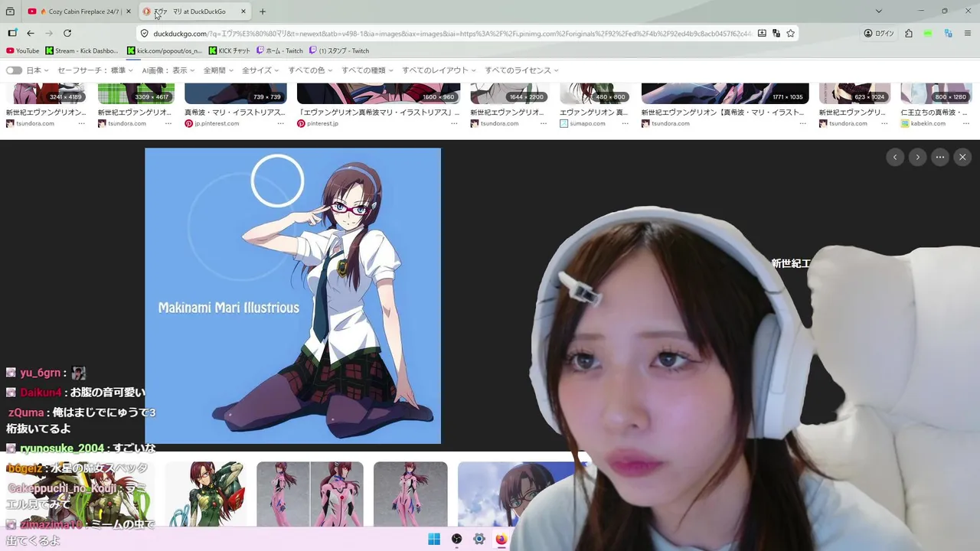Click the Makinami Mari Illustrious preview image
Screen dimensions: 980x551
(x=292, y=295)
